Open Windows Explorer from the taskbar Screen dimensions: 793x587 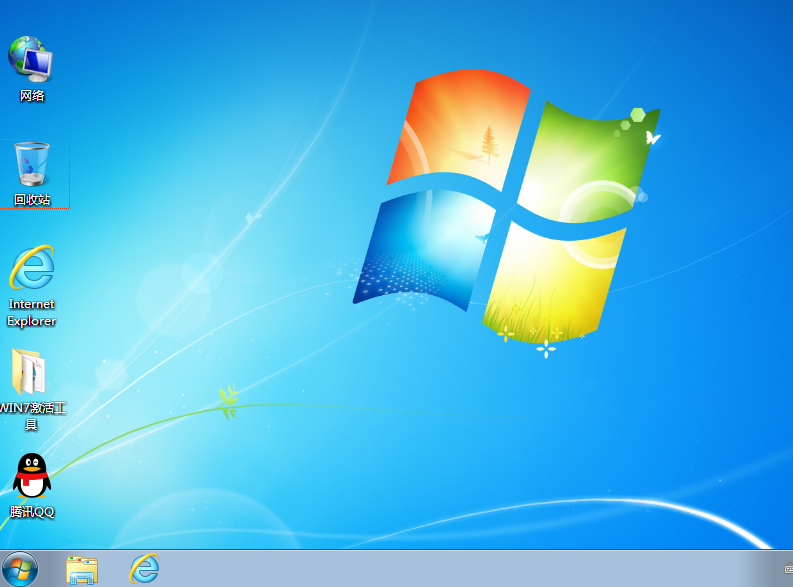point(82,570)
